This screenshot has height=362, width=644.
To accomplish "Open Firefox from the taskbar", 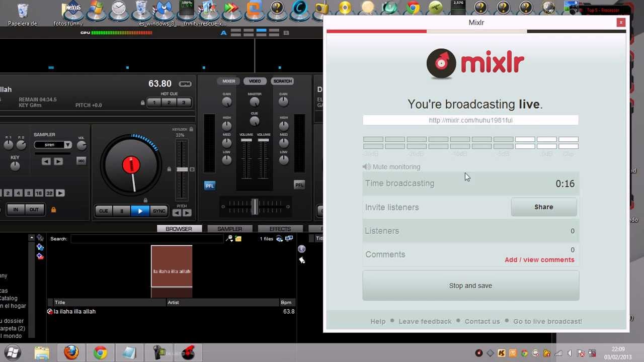I will pos(71,353).
